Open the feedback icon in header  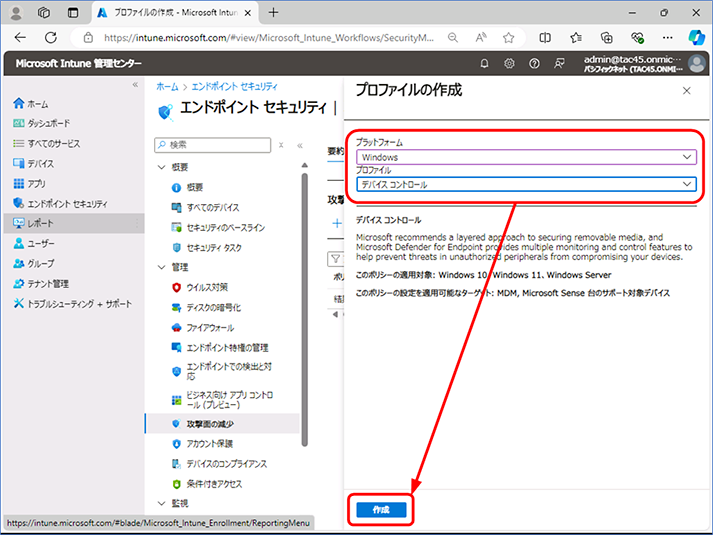[x=559, y=63]
